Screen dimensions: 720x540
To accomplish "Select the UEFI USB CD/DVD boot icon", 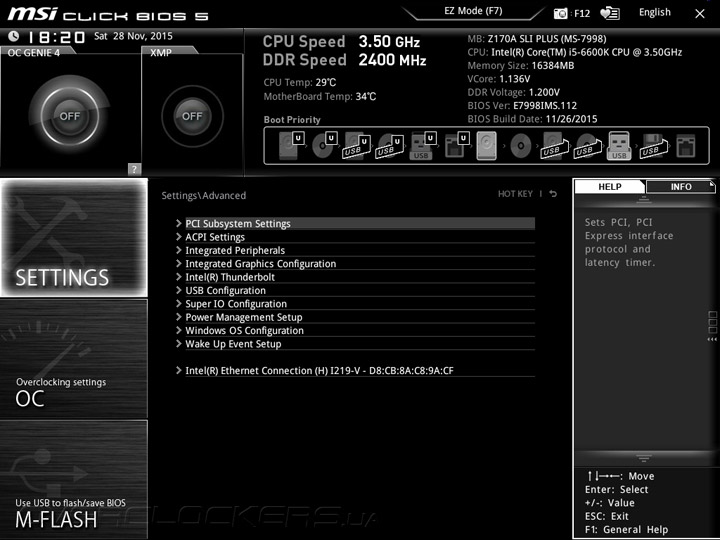I will (390, 146).
